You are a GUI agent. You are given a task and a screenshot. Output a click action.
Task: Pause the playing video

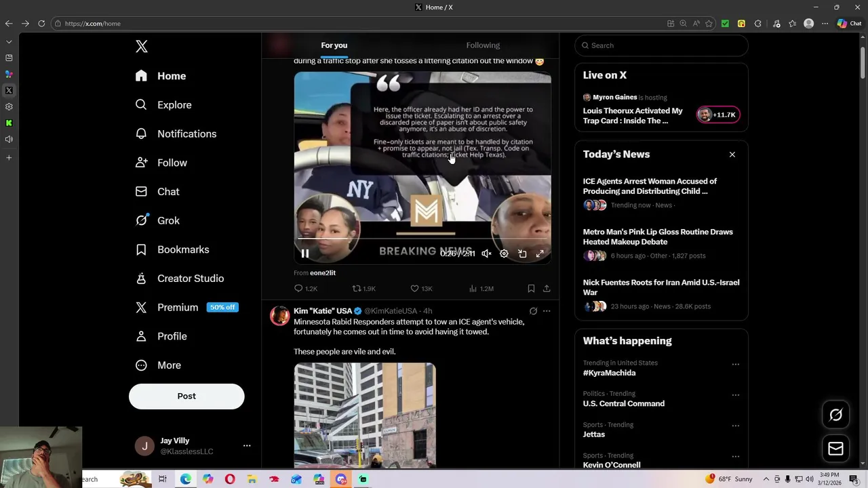point(305,253)
